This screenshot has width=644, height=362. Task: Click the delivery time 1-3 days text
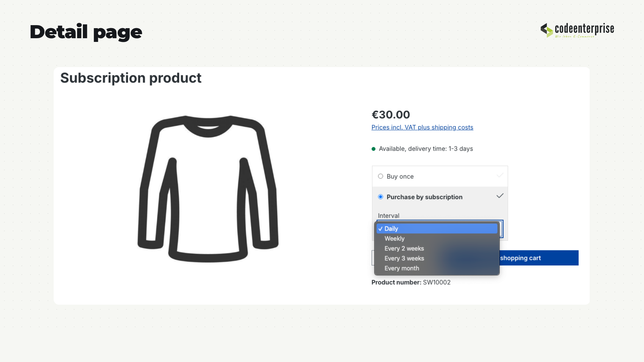(x=440, y=149)
